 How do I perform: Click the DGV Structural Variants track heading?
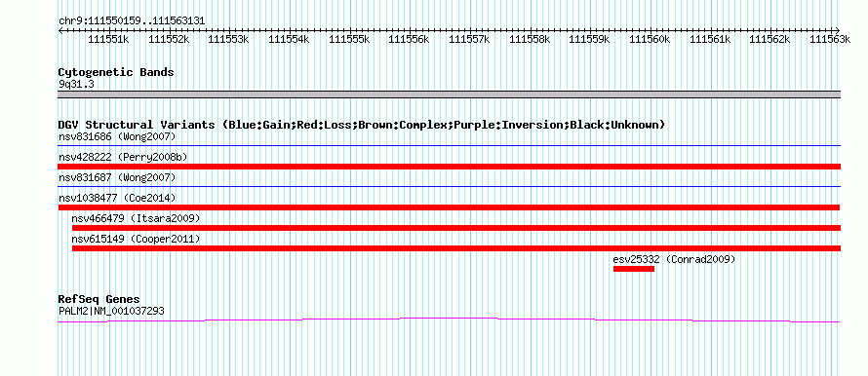(x=362, y=125)
